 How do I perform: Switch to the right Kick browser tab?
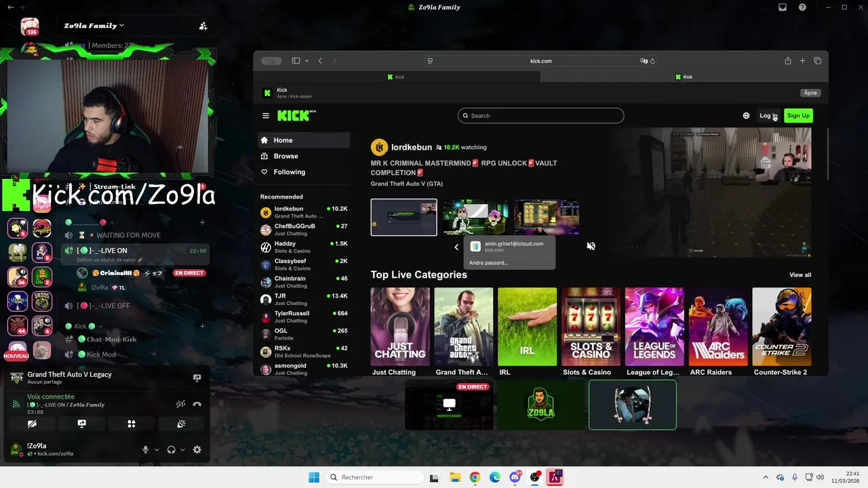(684, 77)
